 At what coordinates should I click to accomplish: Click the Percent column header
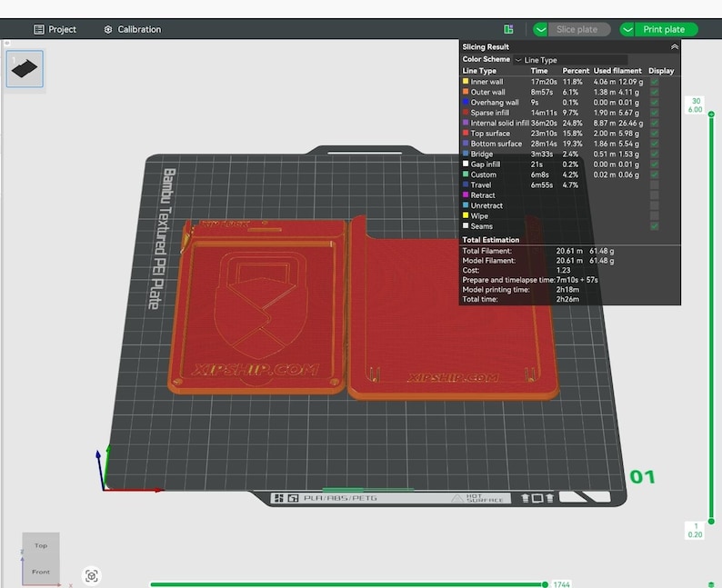coord(576,71)
